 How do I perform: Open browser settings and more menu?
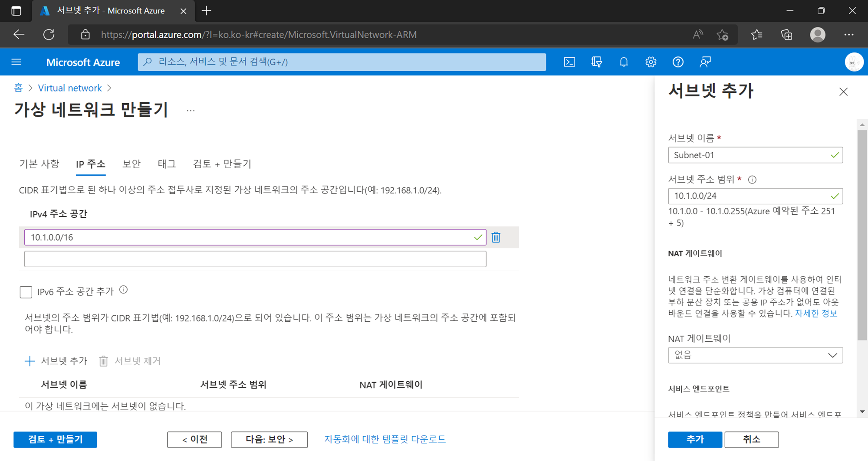[849, 35]
